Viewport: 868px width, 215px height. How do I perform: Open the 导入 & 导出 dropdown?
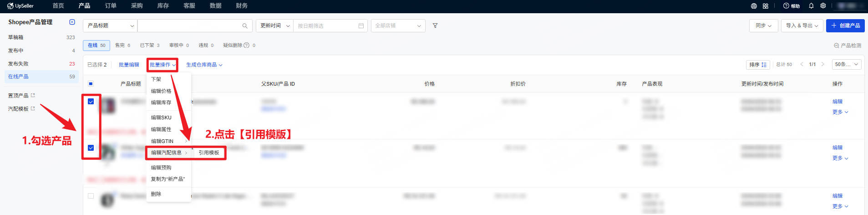(x=802, y=26)
